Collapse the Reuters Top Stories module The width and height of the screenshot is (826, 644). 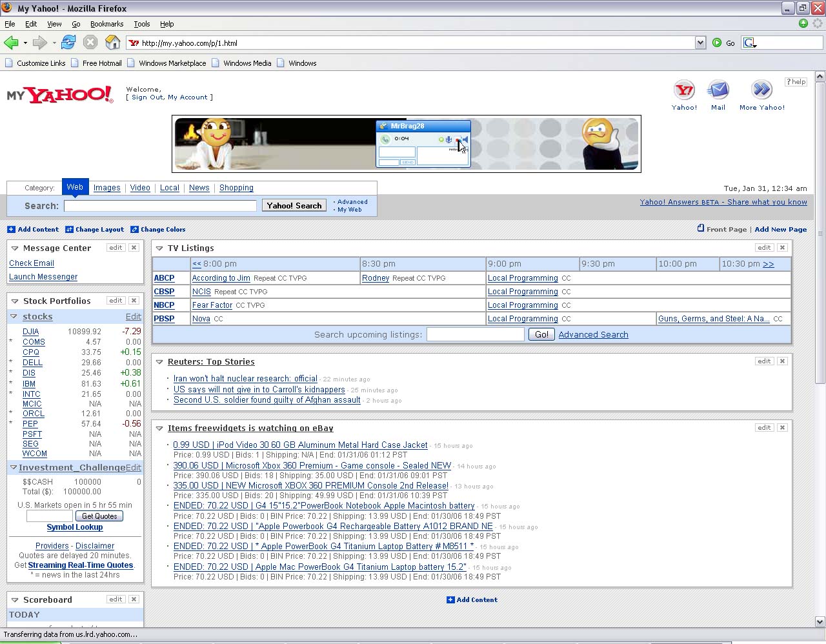(159, 362)
